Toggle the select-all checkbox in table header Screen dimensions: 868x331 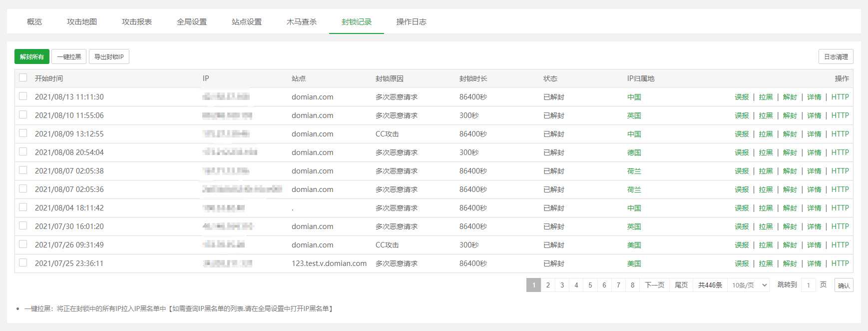tap(23, 77)
